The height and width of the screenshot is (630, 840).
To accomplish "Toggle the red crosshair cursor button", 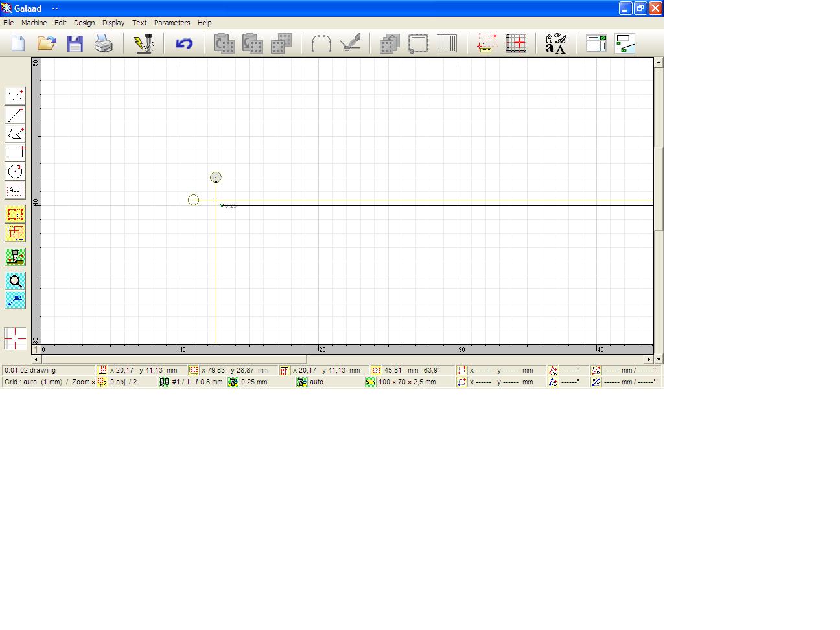I will click(15, 338).
